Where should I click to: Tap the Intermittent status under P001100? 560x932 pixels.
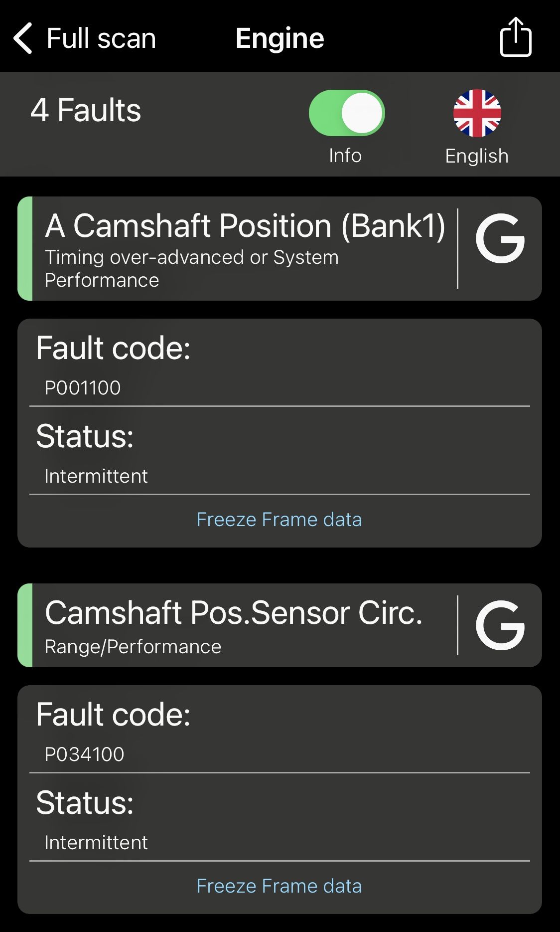click(x=96, y=476)
